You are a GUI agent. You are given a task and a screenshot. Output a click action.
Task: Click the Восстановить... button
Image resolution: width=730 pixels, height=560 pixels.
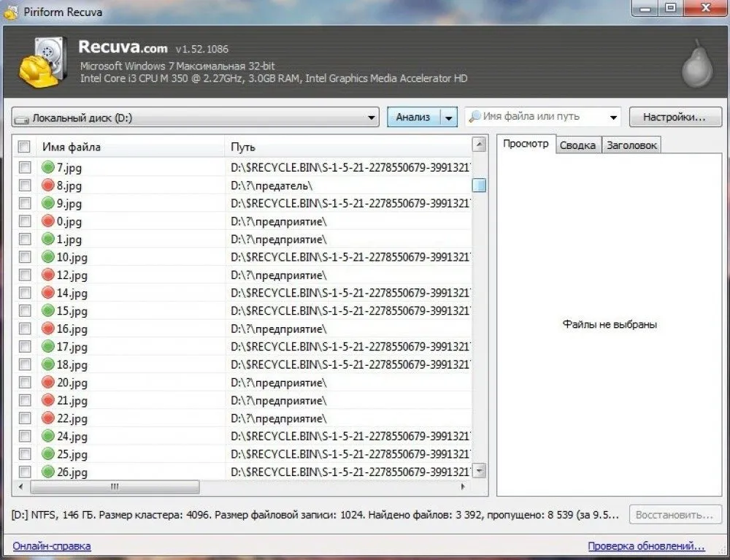click(x=675, y=515)
